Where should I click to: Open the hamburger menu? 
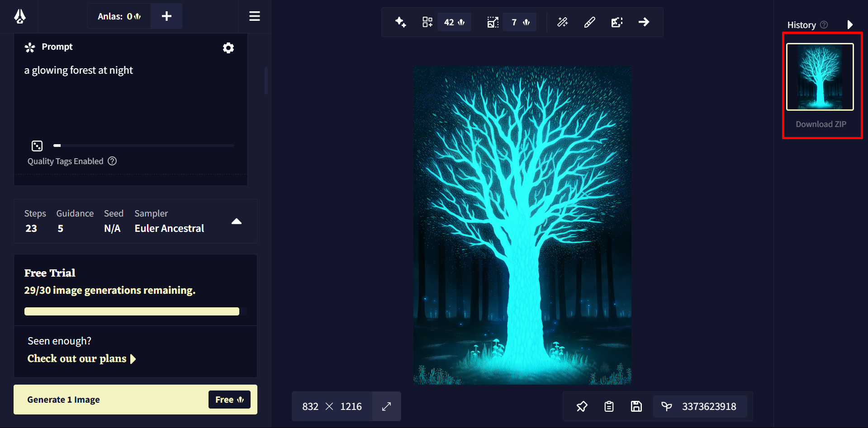(255, 16)
